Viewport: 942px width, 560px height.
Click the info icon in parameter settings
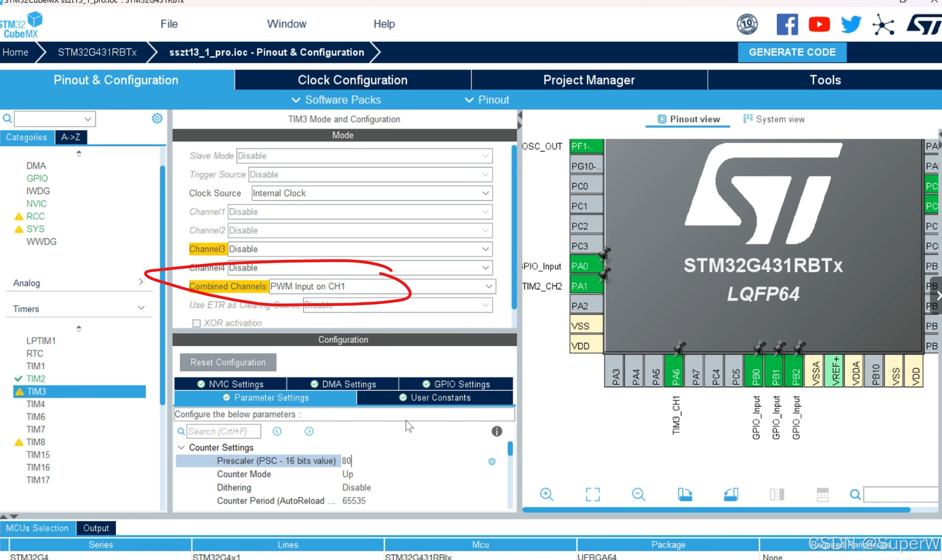[497, 431]
